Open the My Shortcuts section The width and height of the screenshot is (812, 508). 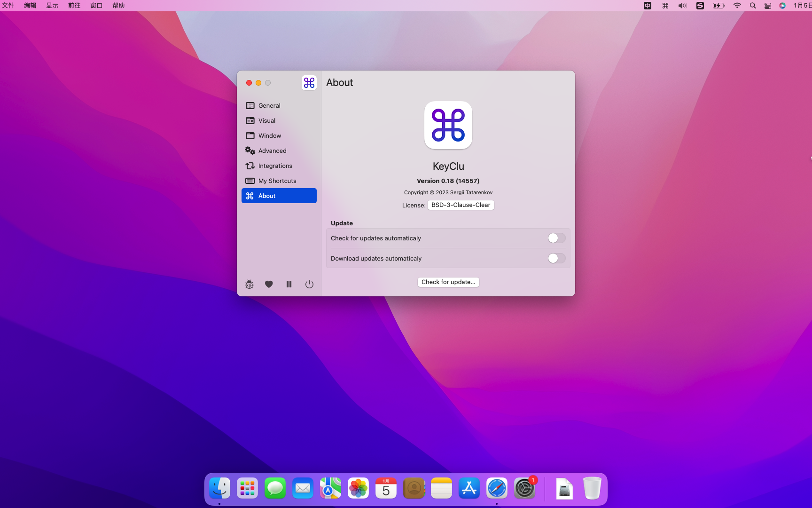pyautogui.click(x=279, y=181)
